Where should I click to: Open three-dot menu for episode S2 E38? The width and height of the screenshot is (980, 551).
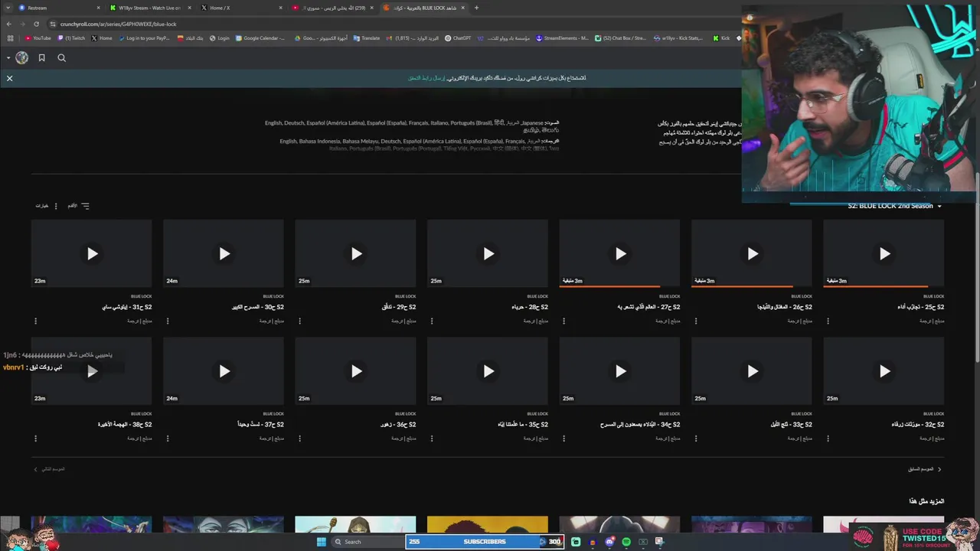(x=35, y=439)
